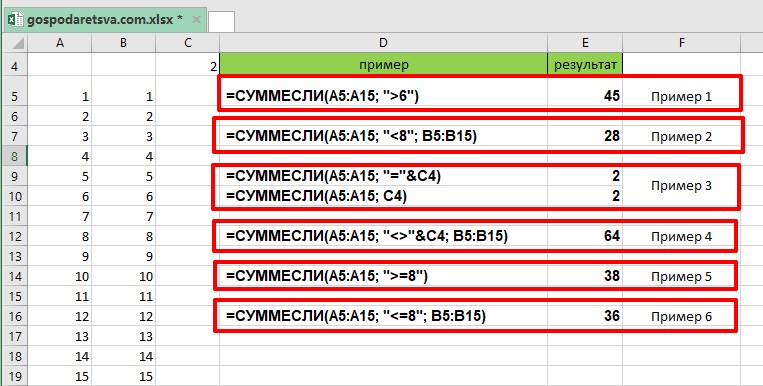Click cell labeled Пример 6
Viewport: 763px width, 386px height.
[681, 316]
